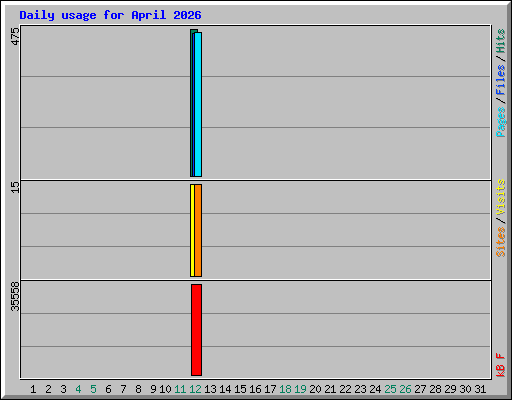This screenshot has height=400, width=512.
Task: Click the 35558 axis value
Action: [x=15, y=296]
